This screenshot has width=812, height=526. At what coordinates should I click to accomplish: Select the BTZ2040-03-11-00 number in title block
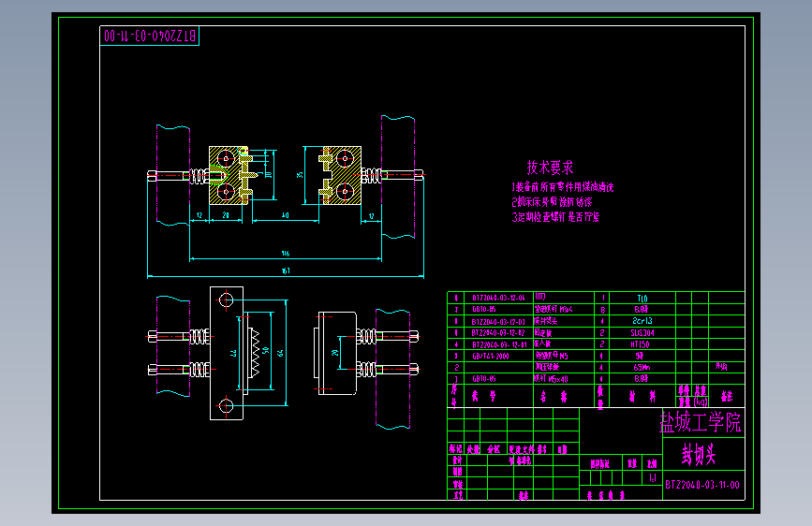pos(702,485)
